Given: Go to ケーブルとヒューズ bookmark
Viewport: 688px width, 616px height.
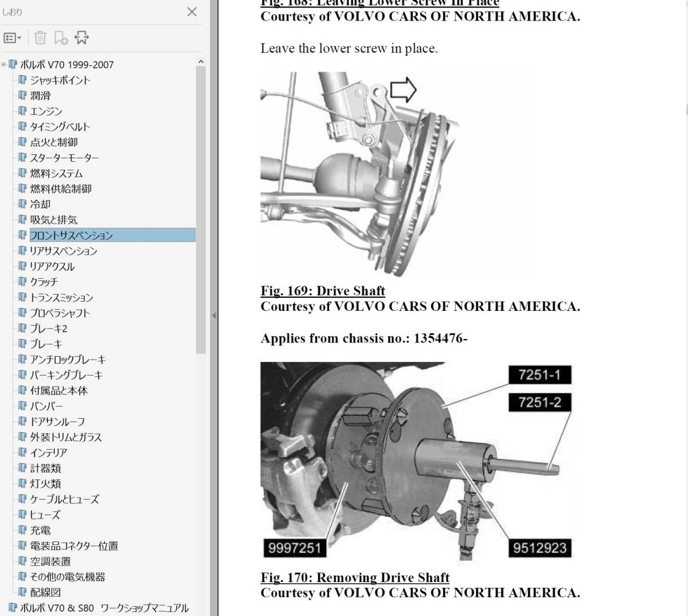Looking at the screenshot, I should coord(64,498).
